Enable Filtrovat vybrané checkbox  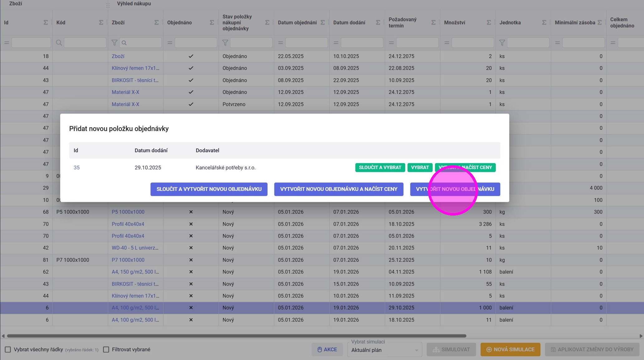106,349
